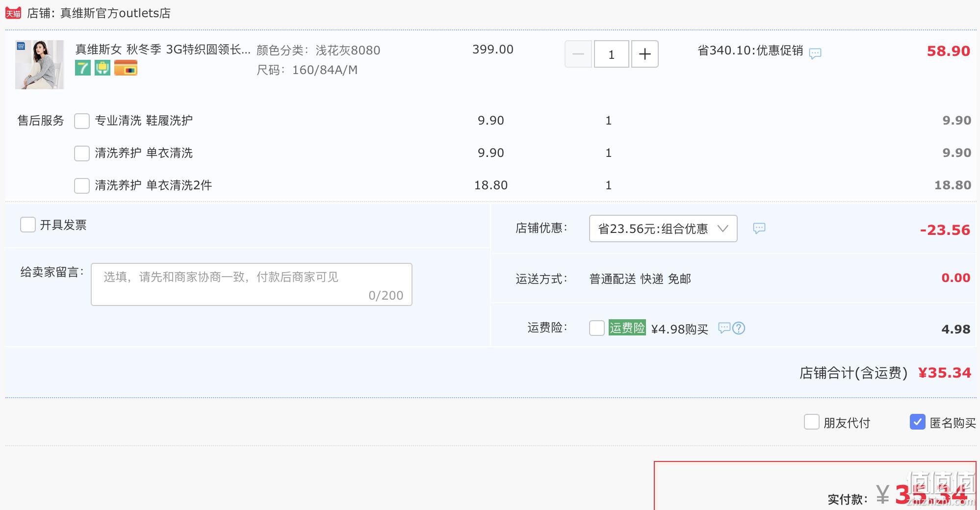Viewport: 980px width, 510px height.
Task: Click the item subtotal 58.90
Action: [949, 51]
